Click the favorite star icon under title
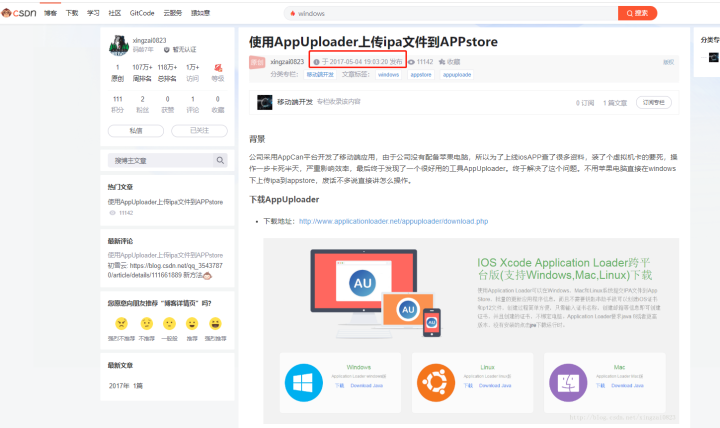Image resolution: width=720 pixels, height=428 pixels. (442, 62)
